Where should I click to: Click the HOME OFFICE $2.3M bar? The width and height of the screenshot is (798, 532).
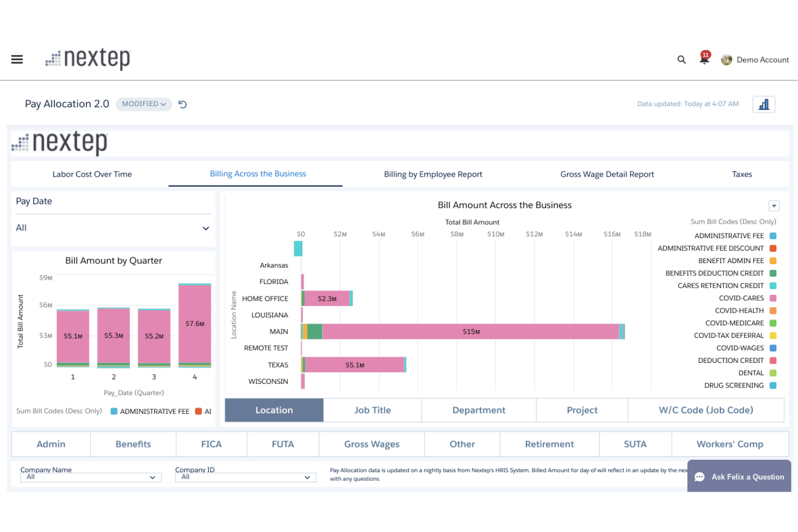click(x=327, y=299)
